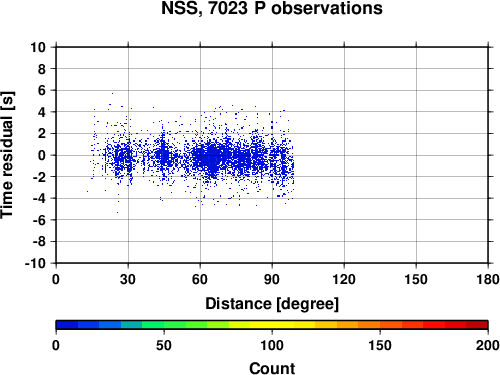Click distance axis tick label '90'

coord(272,279)
